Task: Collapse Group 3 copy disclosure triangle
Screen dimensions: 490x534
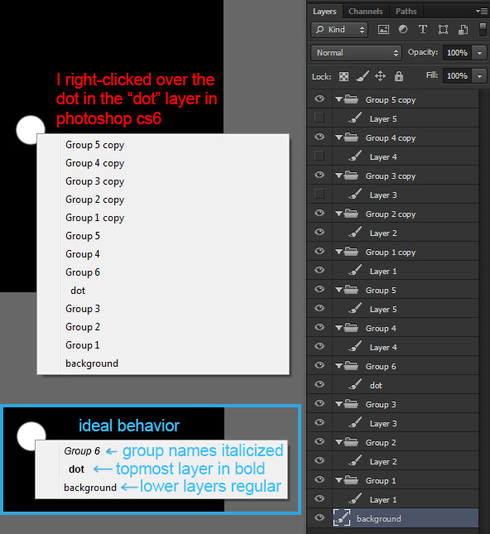Action: [338, 176]
